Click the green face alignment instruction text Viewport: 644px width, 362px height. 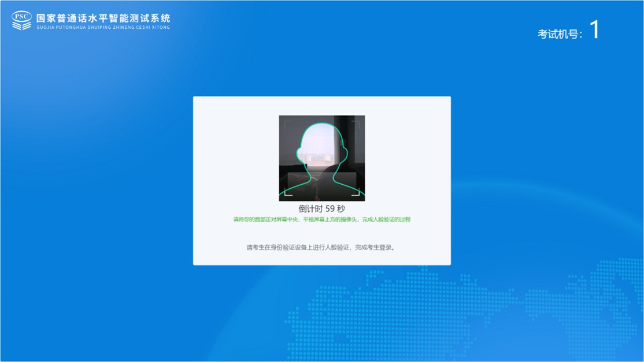pos(321,220)
